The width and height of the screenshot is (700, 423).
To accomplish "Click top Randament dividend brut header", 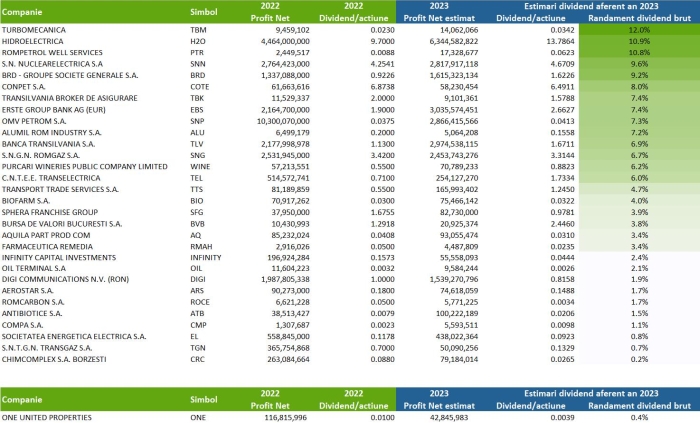I will (x=639, y=18).
